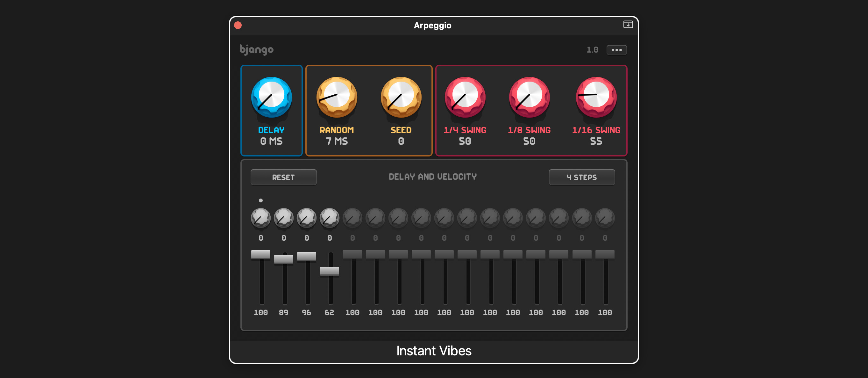Click the red 1/8 Swing knob
868x378 pixels.
point(529,97)
